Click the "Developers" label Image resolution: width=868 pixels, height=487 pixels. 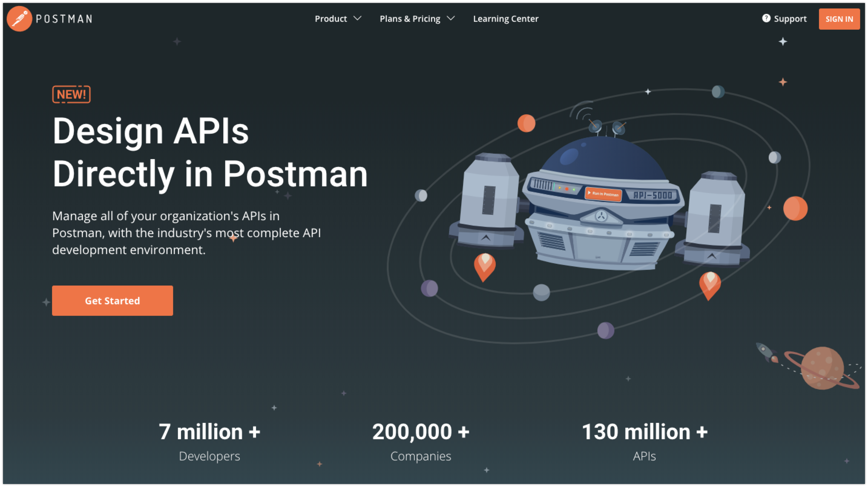pyautogui.click(x=210, y=456)
